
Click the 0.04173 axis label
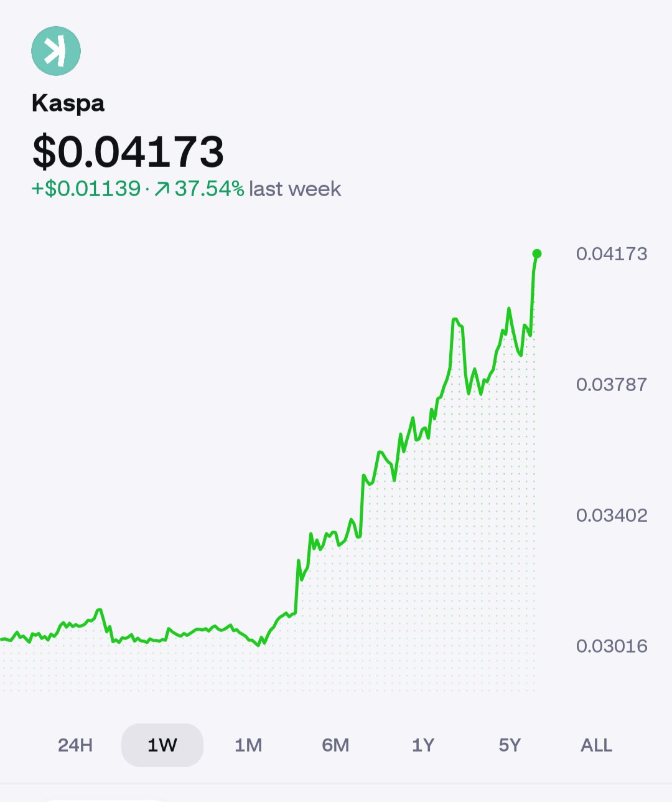coord(612,254)
